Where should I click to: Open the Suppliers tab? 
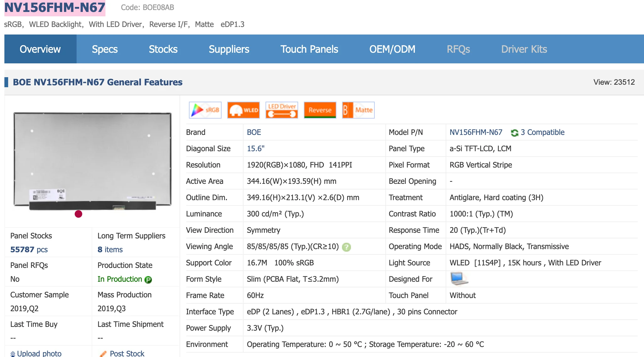(229, 49)
